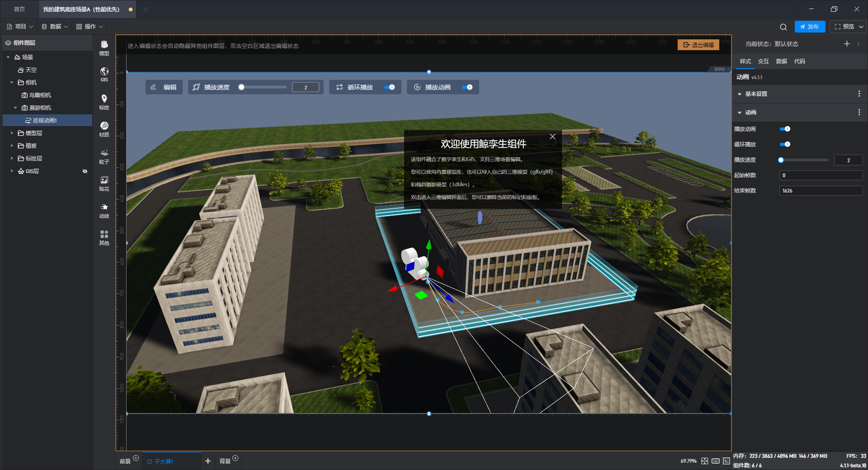Open the 粒子 particle tool
This screenshot has width=868, height=470.
[x=104, y=155]
